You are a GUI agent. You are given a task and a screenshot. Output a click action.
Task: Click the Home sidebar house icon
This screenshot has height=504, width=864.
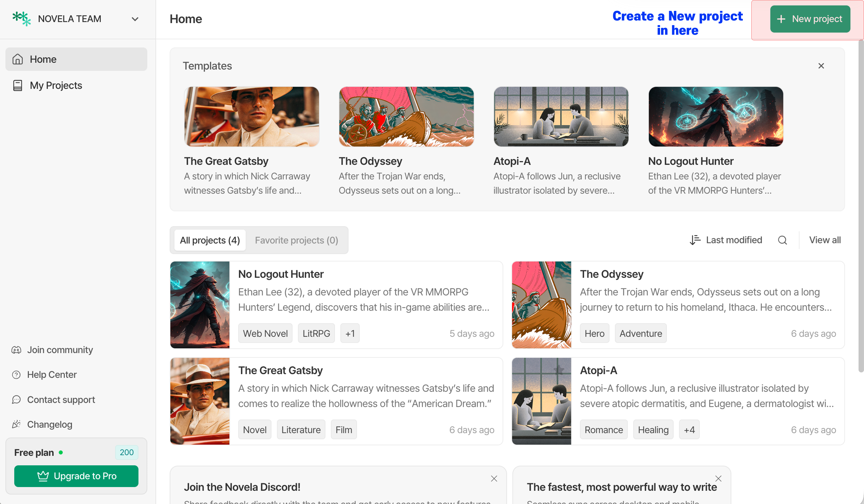tap(18, 59)
